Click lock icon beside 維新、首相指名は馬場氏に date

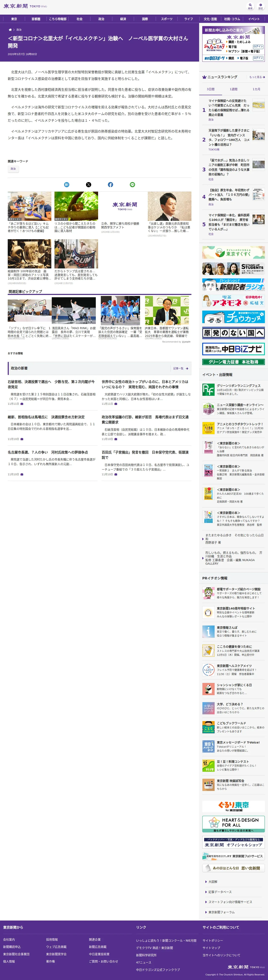point(22,439)
